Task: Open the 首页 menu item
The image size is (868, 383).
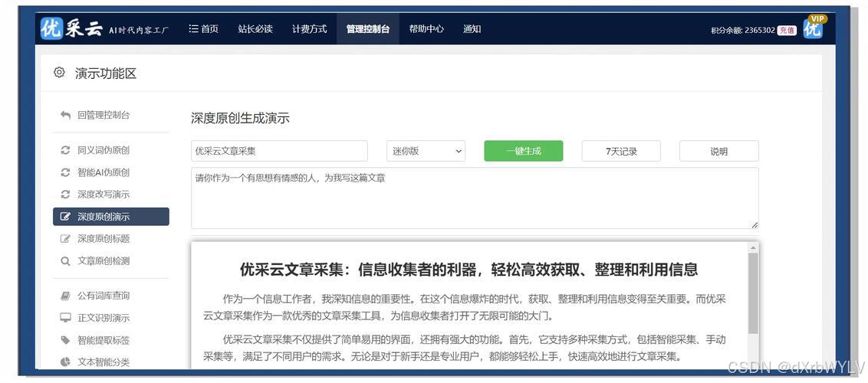Action: (203, 29)
